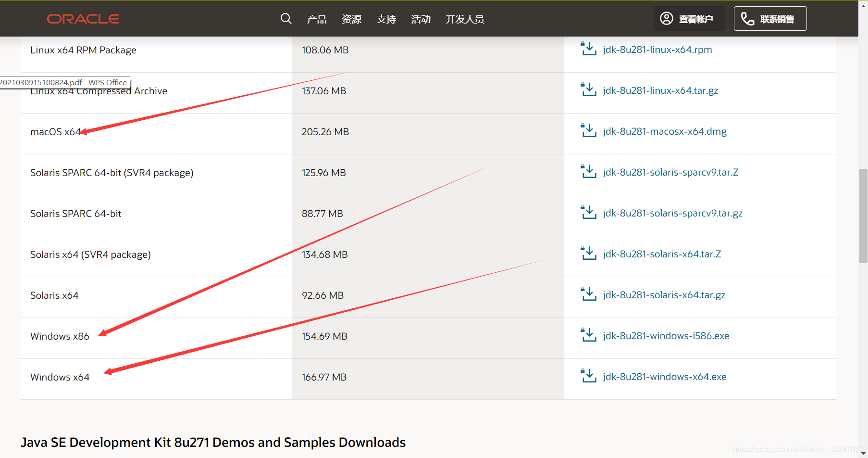The height and width of the screenshot is (458, 868).
Task: Select 'Solaris SPARC 64-bit (SVR4 package)' label
Action: tap(112, 173)
